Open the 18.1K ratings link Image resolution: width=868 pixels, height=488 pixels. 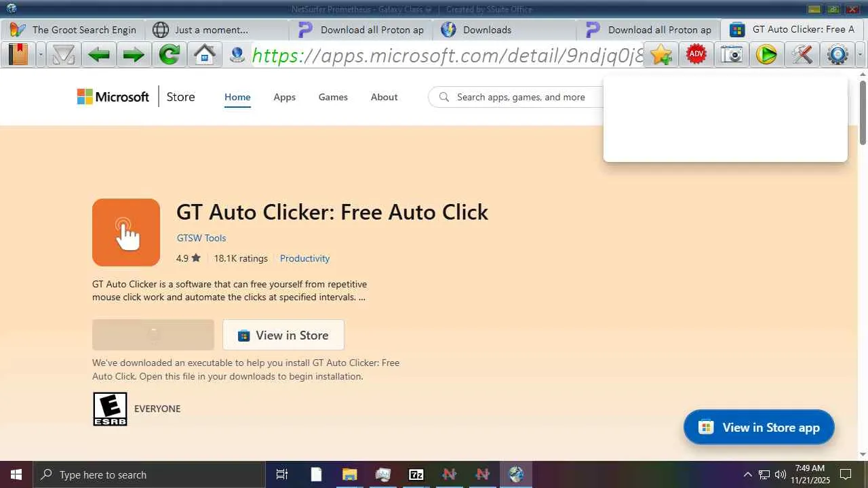coord(241,258)
